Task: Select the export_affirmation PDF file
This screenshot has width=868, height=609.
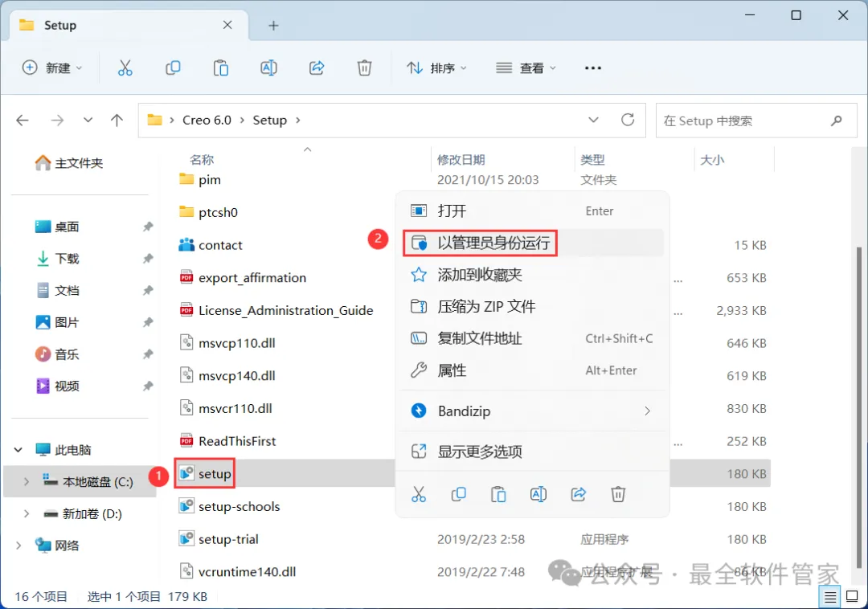Action: click(x=243, y=278)
